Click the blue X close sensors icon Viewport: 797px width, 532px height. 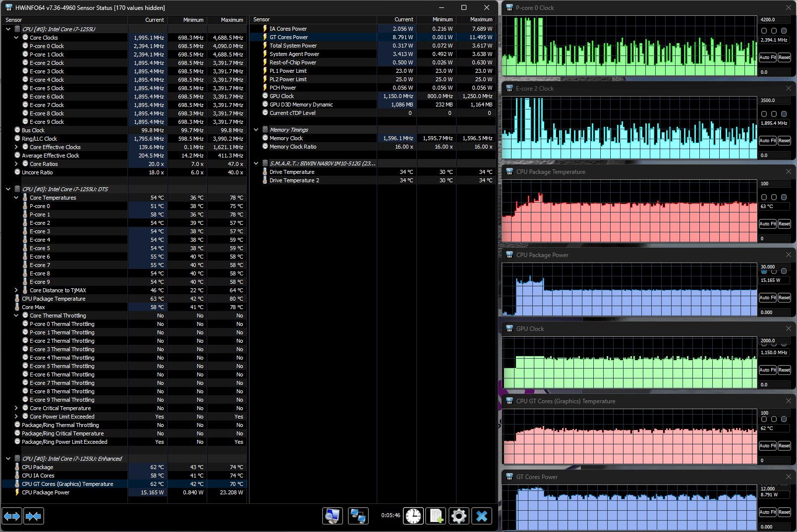[x=482, y=516]
